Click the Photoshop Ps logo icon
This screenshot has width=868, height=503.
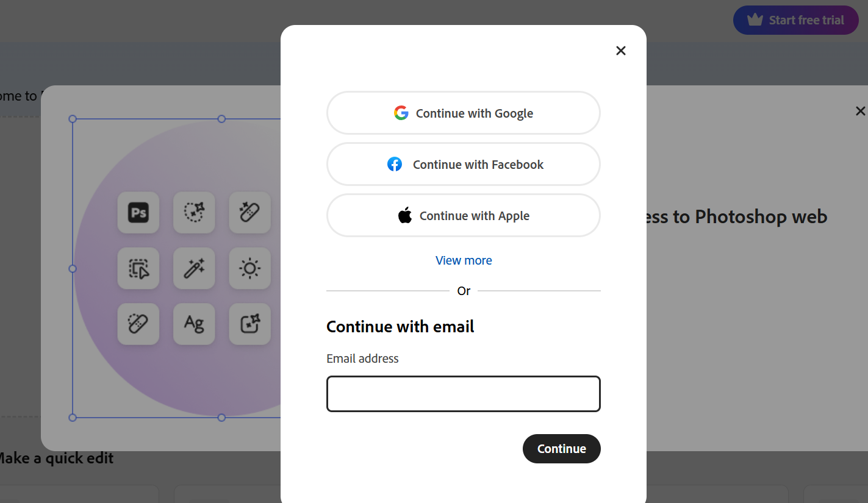pyautogui.click(x=138, y=213)
